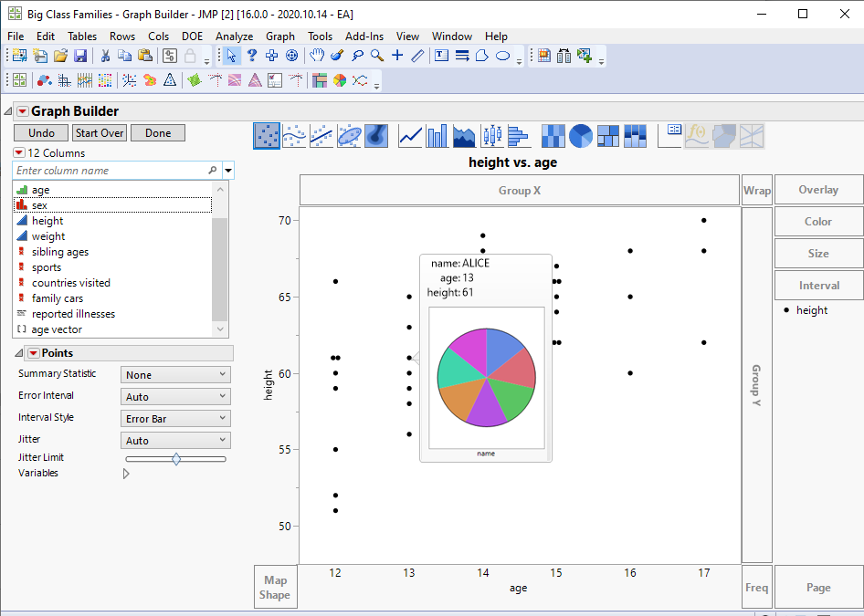This screenshot has width=864, height=616.
Task: Open the Error Interval dropdown
Action: click(175, 397)
